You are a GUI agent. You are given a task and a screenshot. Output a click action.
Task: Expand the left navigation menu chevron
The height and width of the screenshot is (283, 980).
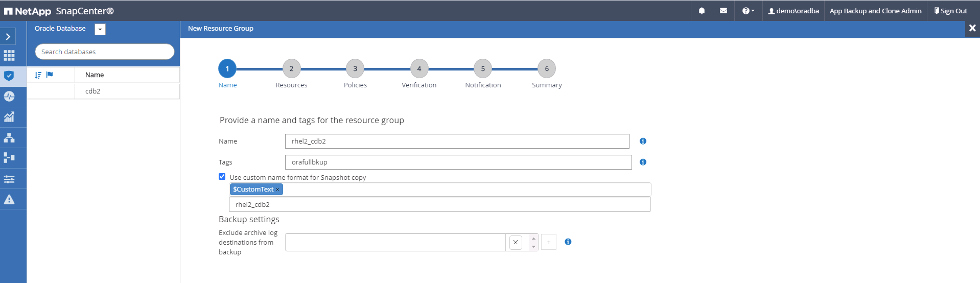(x=8, y=36)
